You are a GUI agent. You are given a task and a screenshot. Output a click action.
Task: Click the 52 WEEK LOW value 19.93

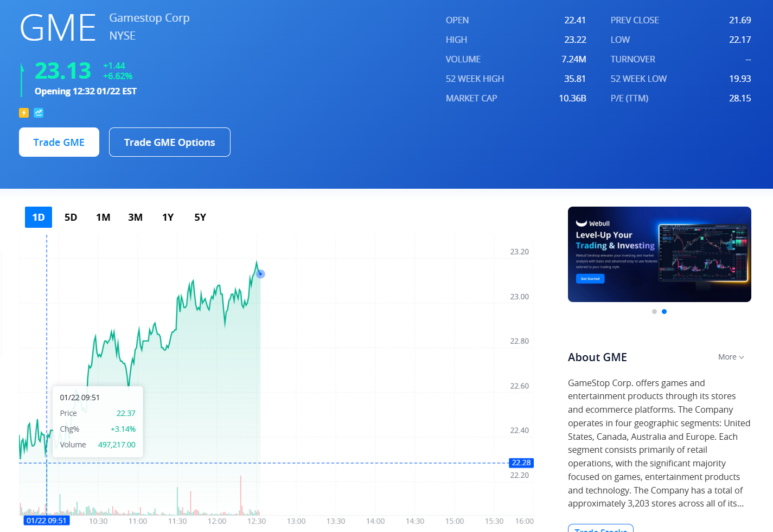pyautogui.click(x=740, y=79)
